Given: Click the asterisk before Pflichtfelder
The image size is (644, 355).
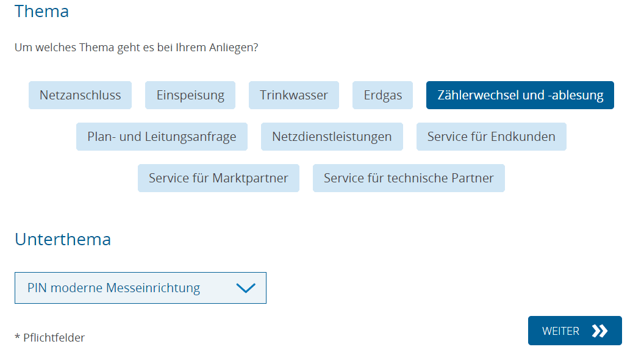Looking at the screenshot, I should click(x=17, y=337).
